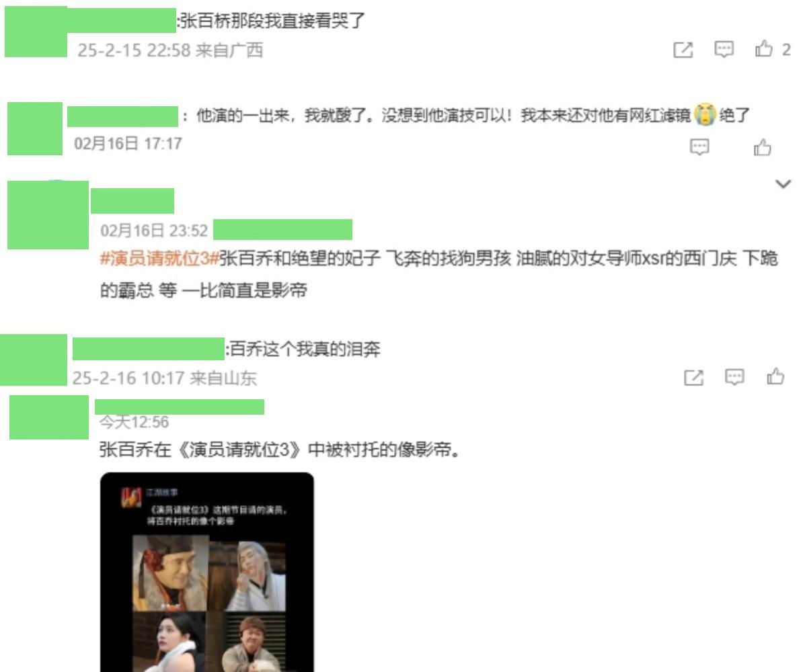Open the username above the 今天12:56 post
The width and height of the screenshot is (807, 672).
(180, 407)
